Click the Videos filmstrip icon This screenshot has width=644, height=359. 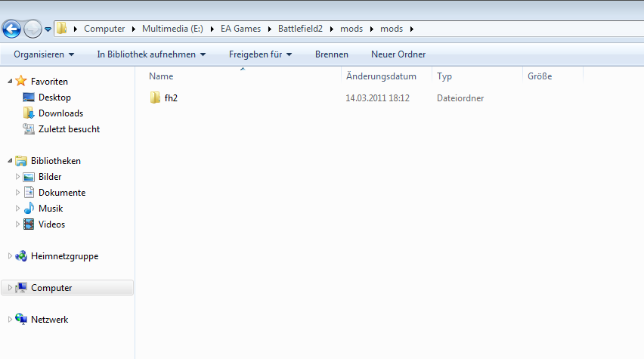[x=29, y=224]
